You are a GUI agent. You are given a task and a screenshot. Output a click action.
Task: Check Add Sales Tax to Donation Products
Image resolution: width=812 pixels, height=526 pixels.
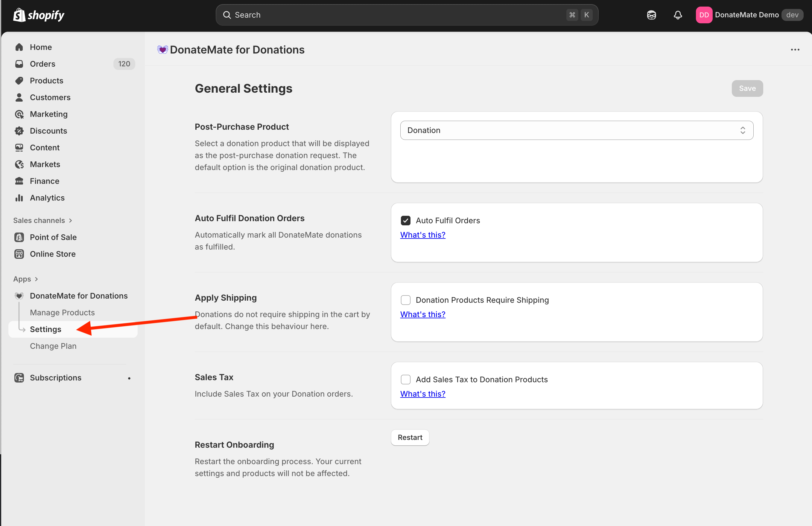[x=405, y=380]
